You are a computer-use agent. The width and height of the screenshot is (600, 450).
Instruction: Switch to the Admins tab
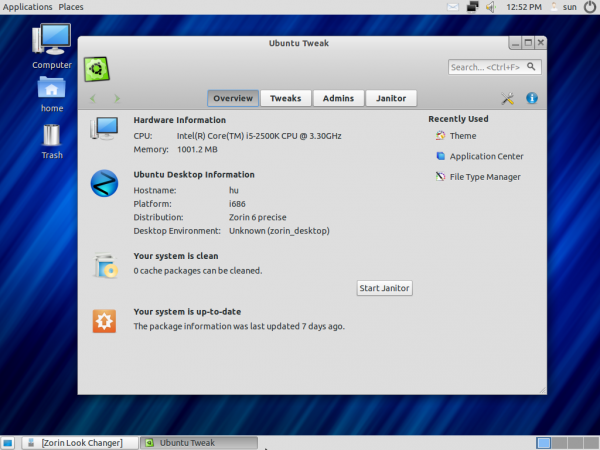point(338,98)
